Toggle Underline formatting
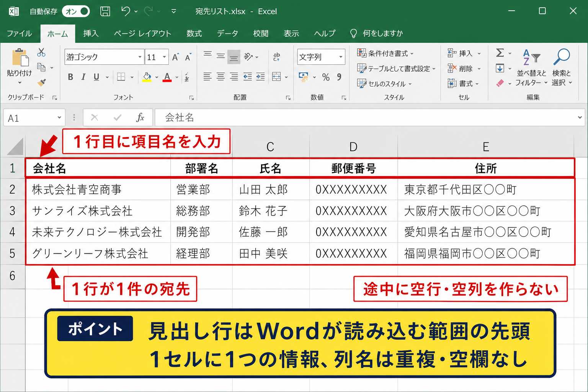Screen dimensions: 588x392 pos(96,77)
